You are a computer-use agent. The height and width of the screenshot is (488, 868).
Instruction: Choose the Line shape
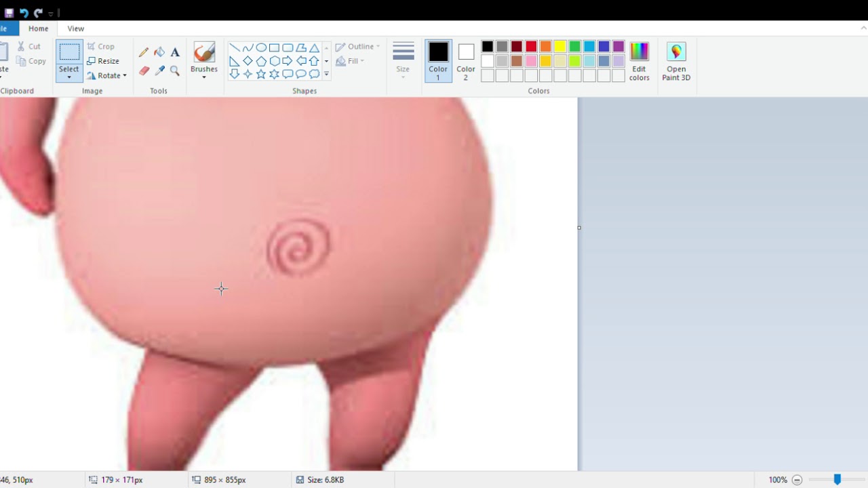[235, 48]
